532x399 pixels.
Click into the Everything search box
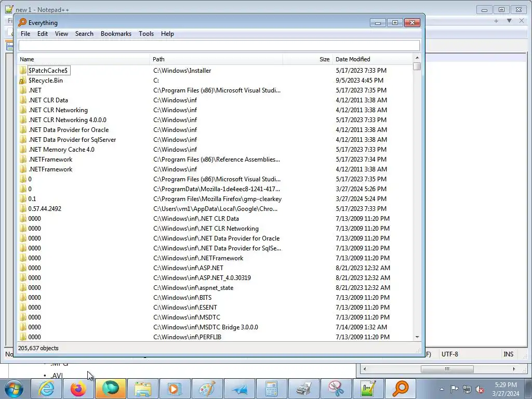[219, 46]
